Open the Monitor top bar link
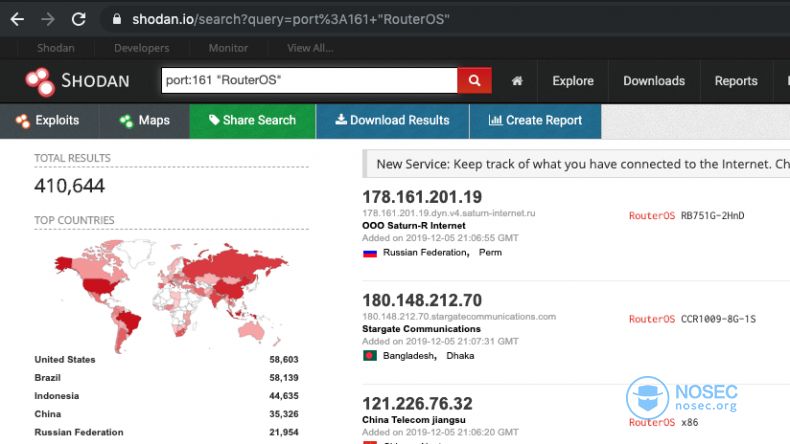The image size is (790, 444). pyautogui.click(x=228, y=48)
